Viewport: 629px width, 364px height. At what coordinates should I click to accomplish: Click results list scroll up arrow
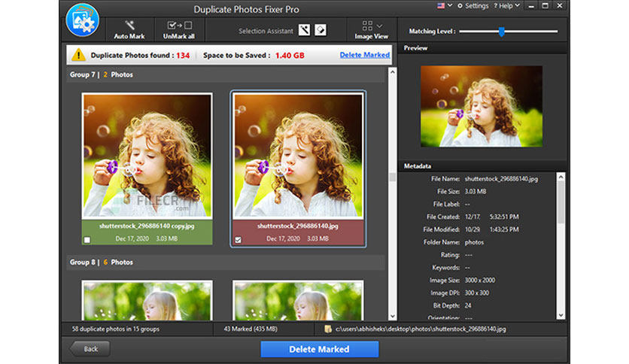[392, 72]
